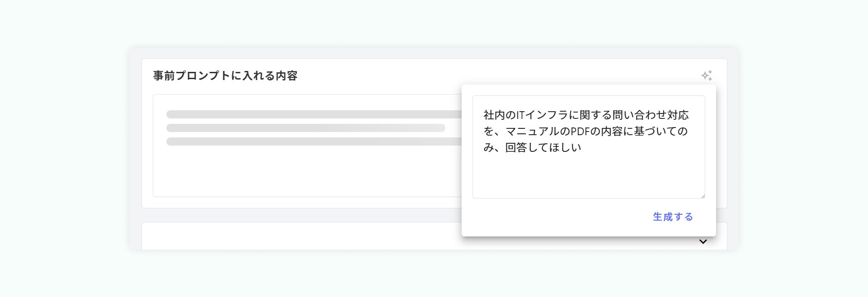This screenshot has width=868, height=297.
Task: Click blank space below the popup's text
Action: 588,179
